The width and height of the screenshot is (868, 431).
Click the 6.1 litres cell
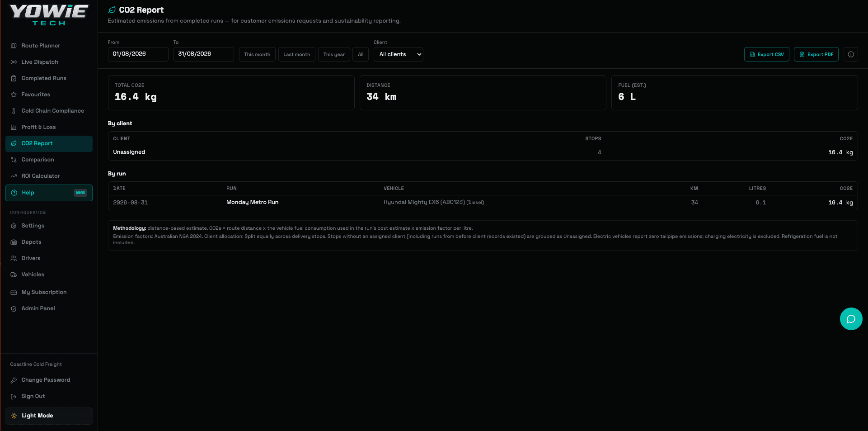point(760,203)
